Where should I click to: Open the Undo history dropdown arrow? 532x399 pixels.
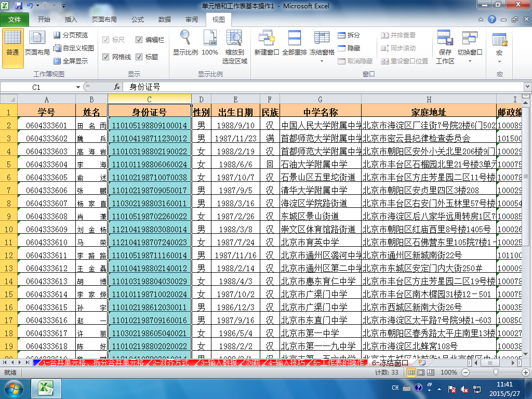tap(37, 6)
